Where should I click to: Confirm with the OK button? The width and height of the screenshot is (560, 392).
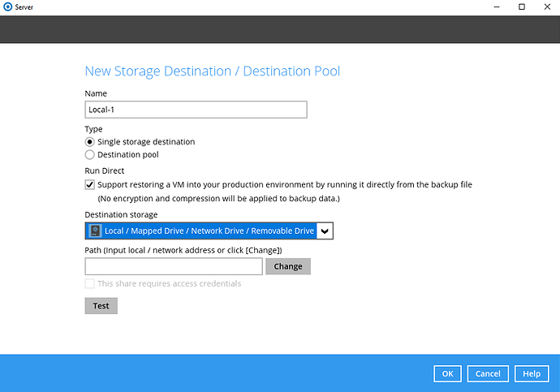447,373
